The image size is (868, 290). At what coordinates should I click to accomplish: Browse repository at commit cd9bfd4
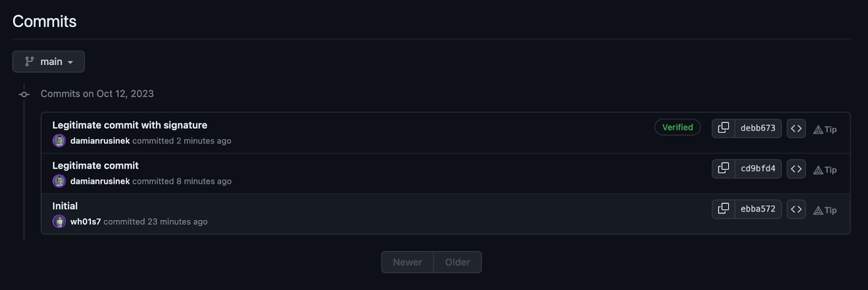pos(796,169)
